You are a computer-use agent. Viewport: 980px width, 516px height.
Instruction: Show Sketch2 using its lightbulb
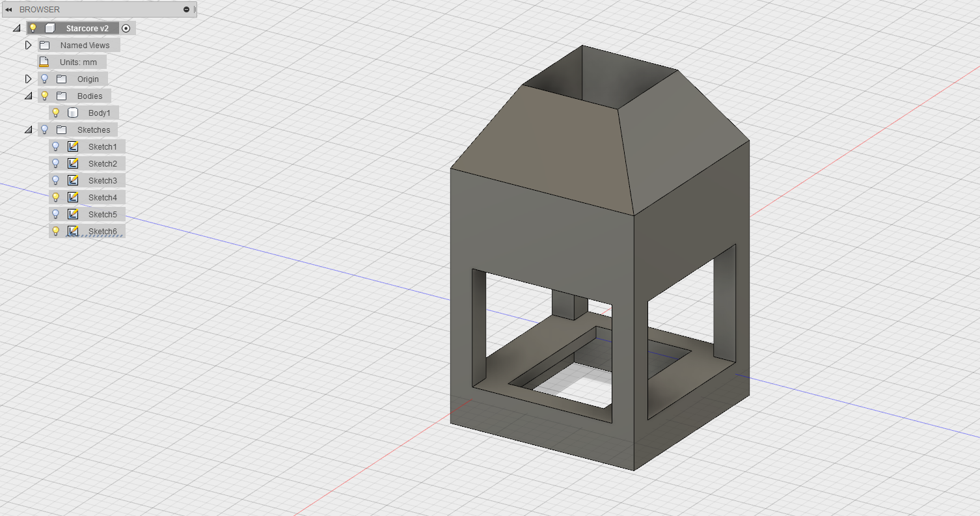(x=55, y=163)
